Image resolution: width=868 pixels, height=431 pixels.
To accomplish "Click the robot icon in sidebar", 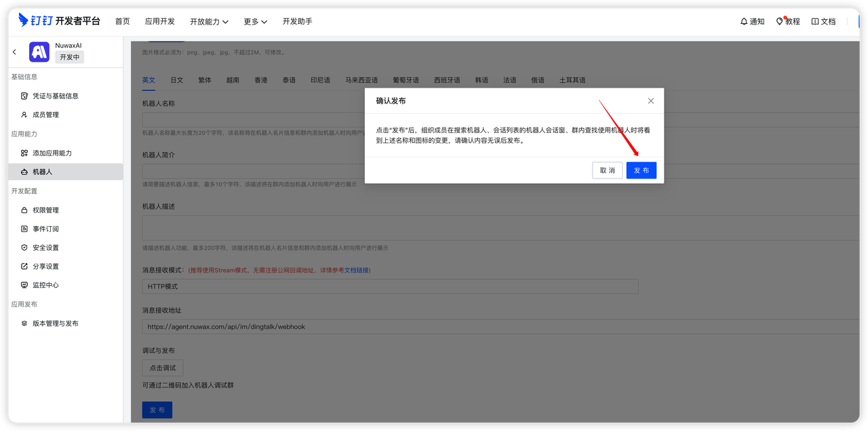I will pos(24,172).
